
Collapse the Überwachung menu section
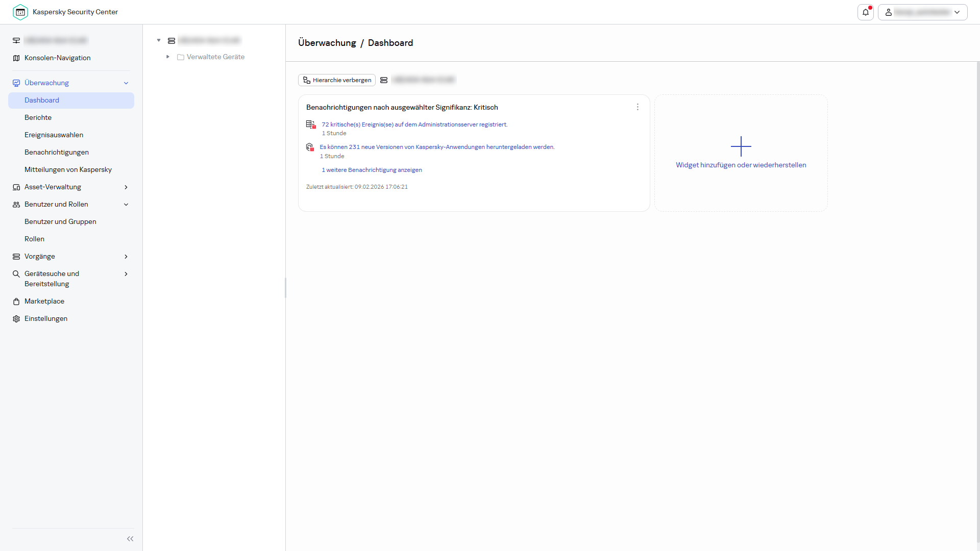126,83
